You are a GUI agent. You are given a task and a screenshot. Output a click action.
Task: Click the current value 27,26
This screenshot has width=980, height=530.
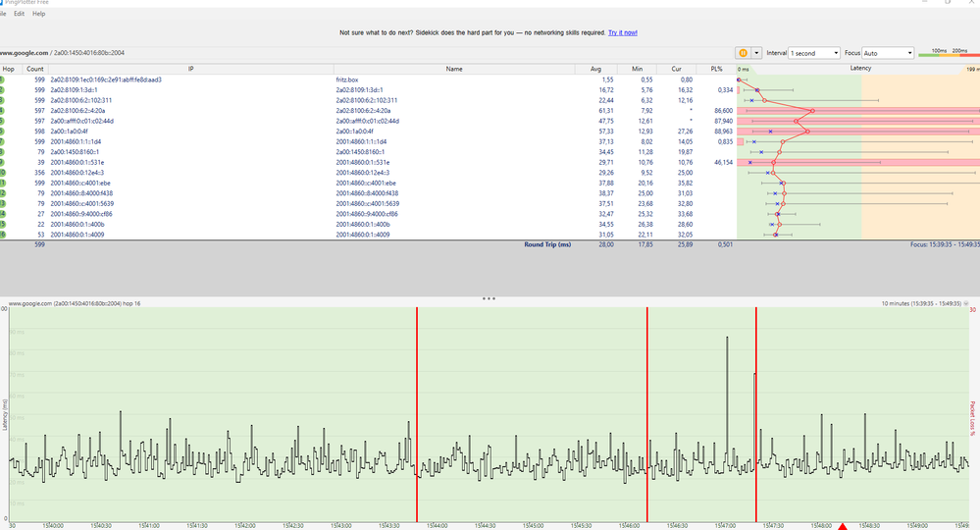click(x=685, y=132)
